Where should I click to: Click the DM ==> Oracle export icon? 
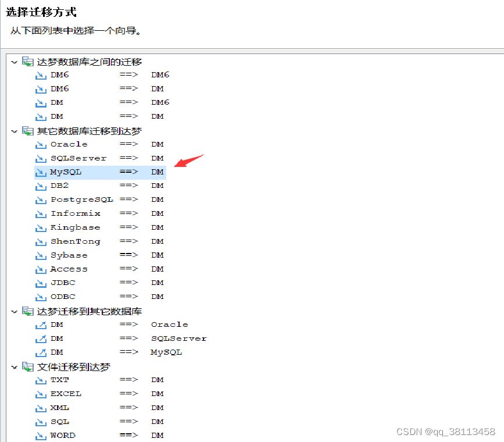click(41, 325)
